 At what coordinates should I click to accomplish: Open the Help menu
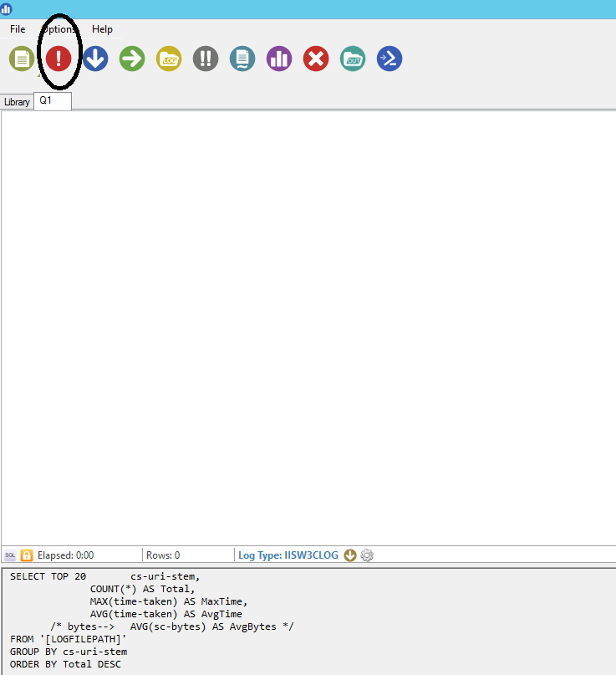pos(102,29)
